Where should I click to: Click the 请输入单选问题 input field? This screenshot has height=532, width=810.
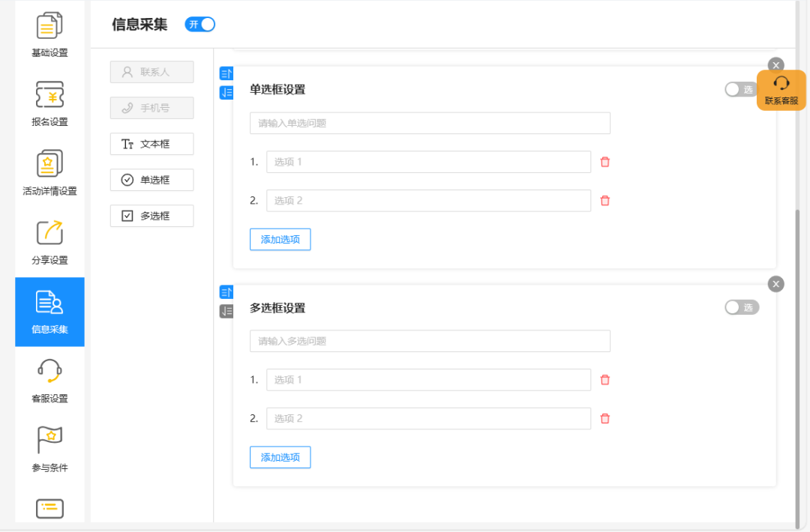pos(429,123)
